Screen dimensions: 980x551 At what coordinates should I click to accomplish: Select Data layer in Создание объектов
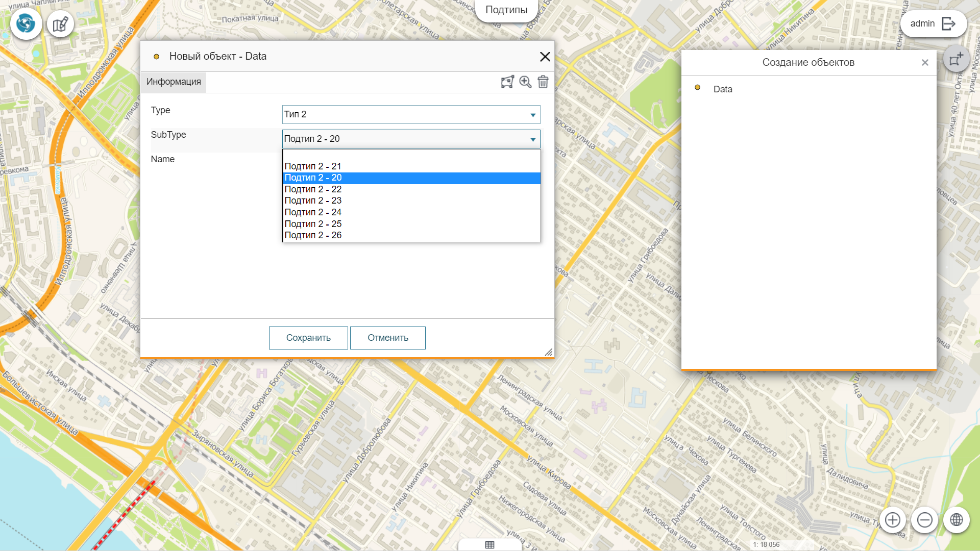pyautogui.click(x=723, y=89)
